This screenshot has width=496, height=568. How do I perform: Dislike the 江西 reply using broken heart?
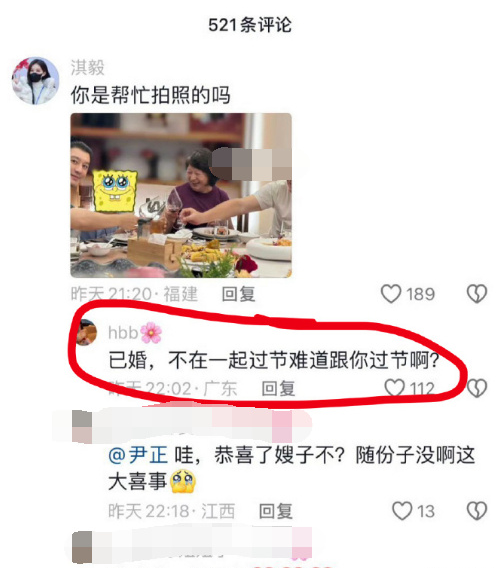tap(477, 511)
